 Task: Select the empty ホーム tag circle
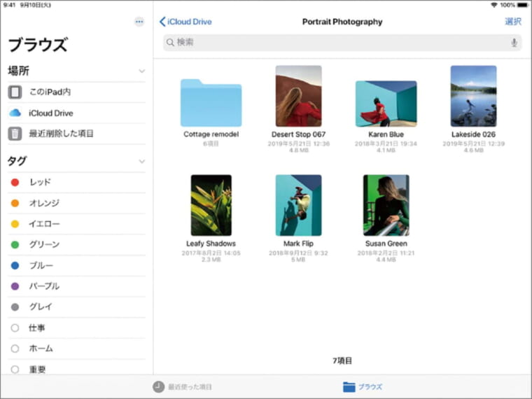pyautogui.click(x=15, y=349)
